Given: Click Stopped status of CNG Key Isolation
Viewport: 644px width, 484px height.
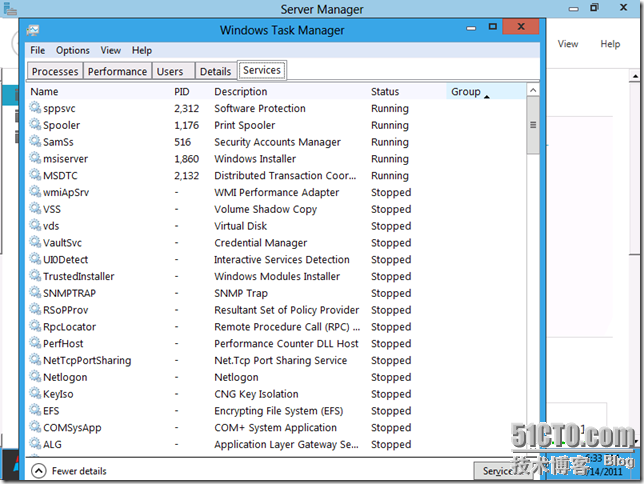Looking at the screenshot, I should [391, 394].
